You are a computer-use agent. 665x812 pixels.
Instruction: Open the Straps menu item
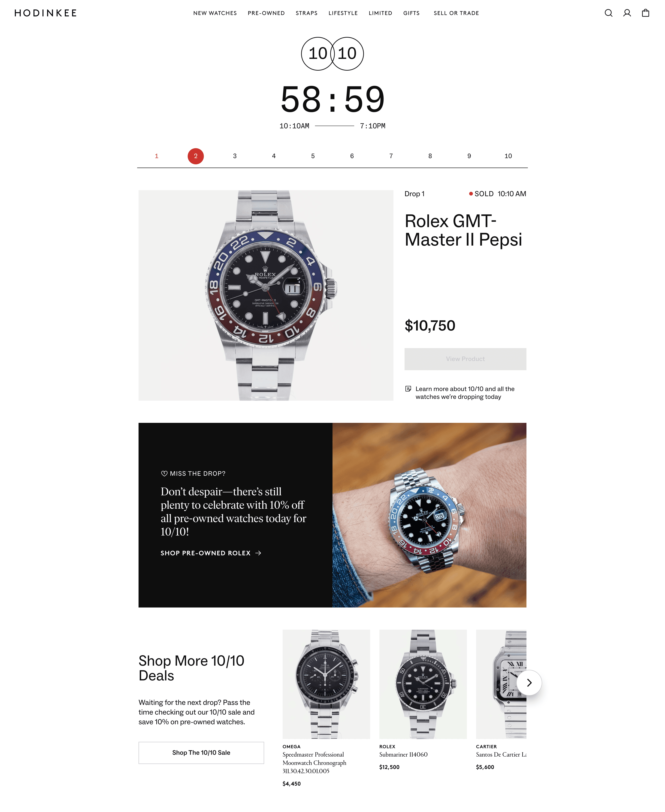(306, 13)
